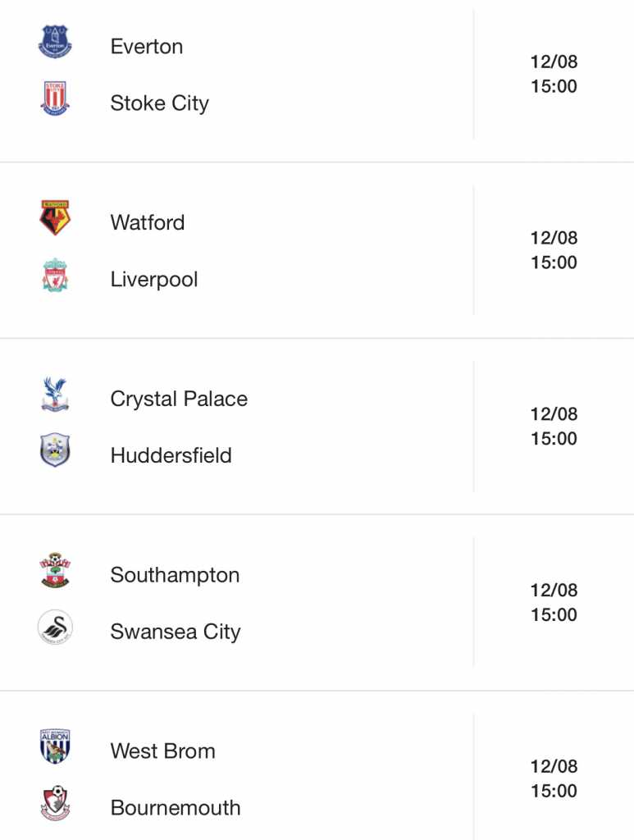Image resolution: width=634 pixels, height=840 pixels.
Task: Click the Stoke City club crest
Action: click(55, 98)
